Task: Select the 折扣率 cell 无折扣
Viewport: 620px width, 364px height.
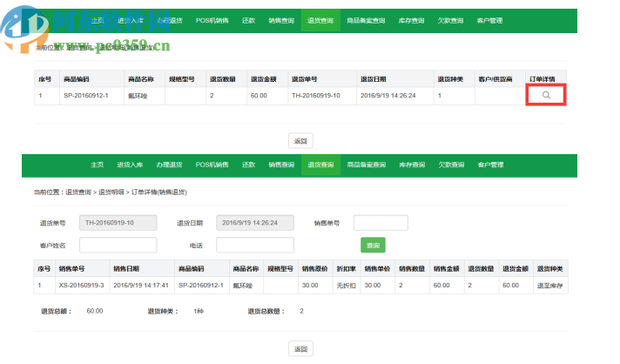Action: click(x=346, y=286)
